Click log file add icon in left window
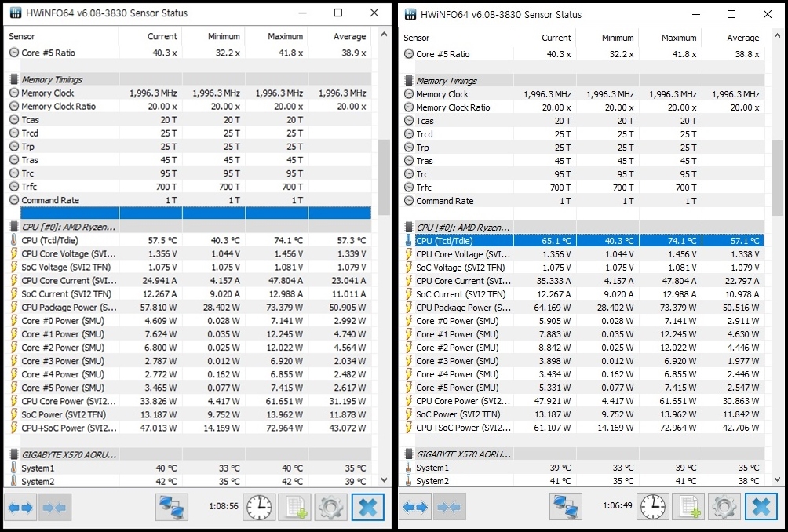 click(295, 508)
